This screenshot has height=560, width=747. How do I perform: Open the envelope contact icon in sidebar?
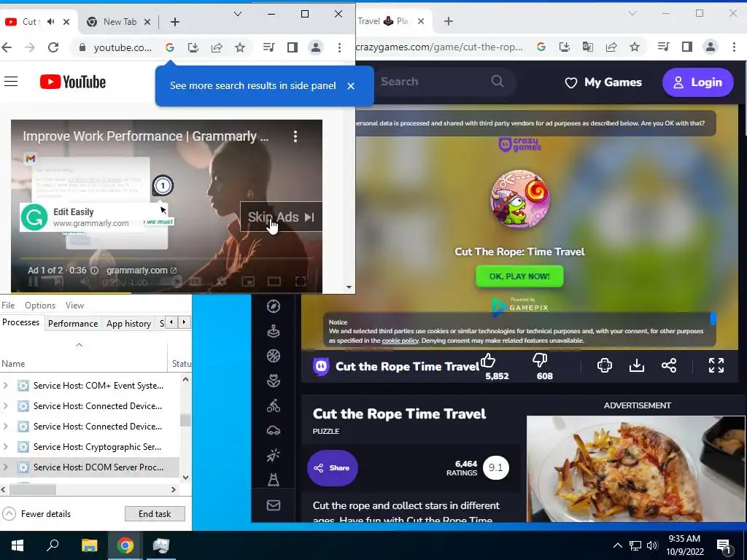point(274,505)
